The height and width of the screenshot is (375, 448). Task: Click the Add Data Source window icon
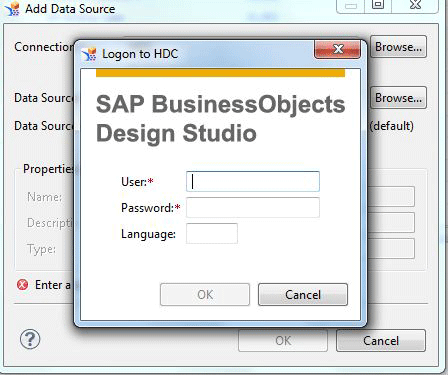[x=13, y=9]
